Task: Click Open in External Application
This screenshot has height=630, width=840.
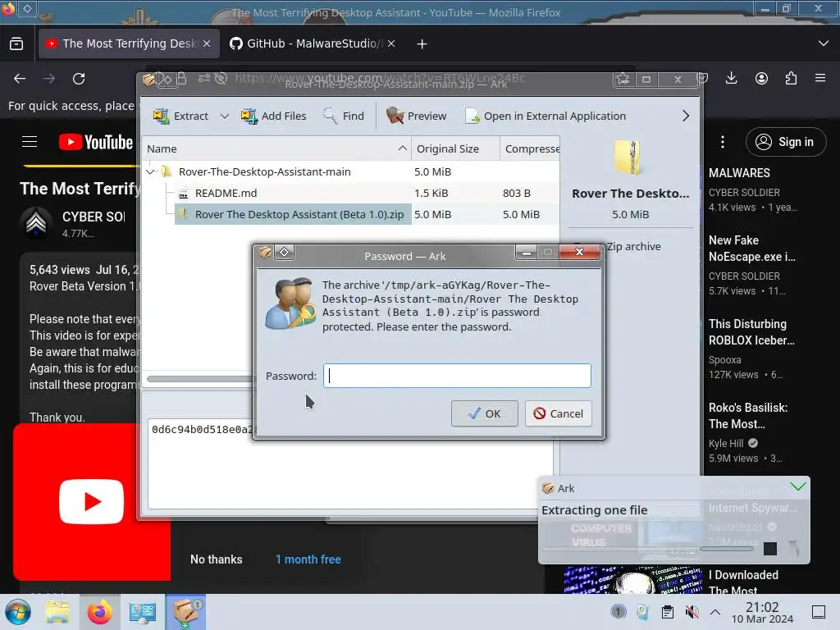Action: tap(546, 116)
